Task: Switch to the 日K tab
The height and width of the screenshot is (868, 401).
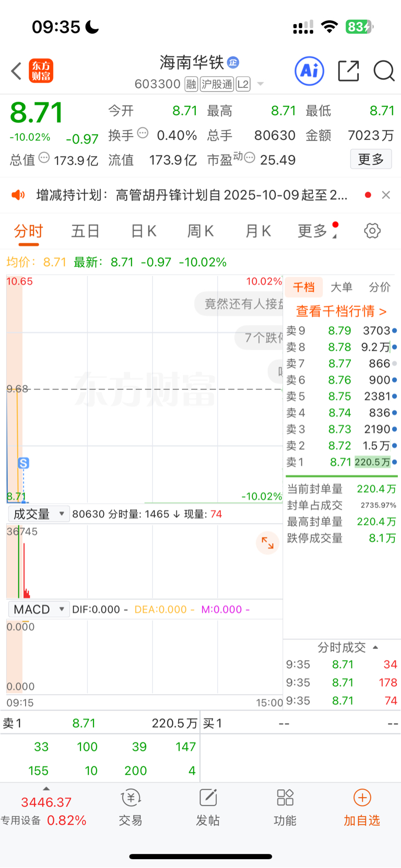Action: click(x=143, y=231)
